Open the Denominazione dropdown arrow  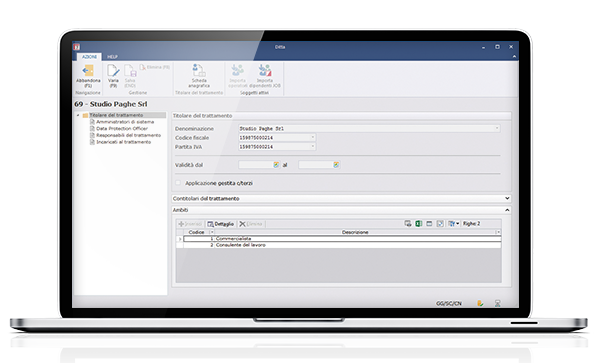[497, 128]
